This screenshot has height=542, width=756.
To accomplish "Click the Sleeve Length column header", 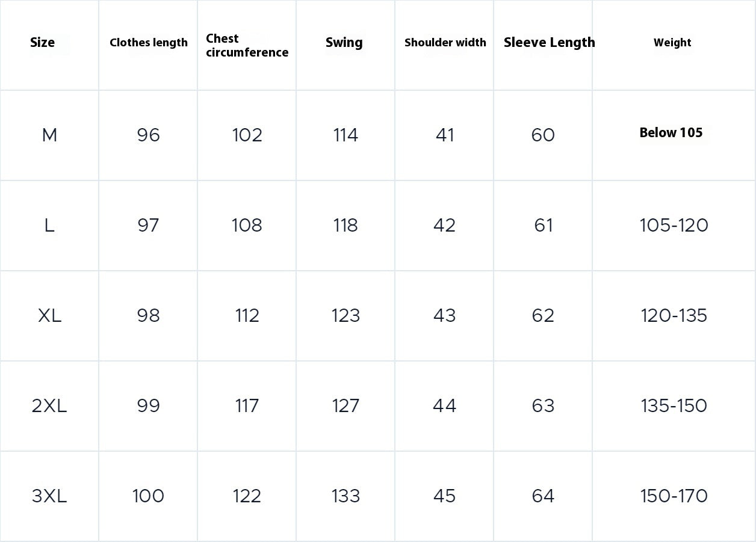I will 549,43.
